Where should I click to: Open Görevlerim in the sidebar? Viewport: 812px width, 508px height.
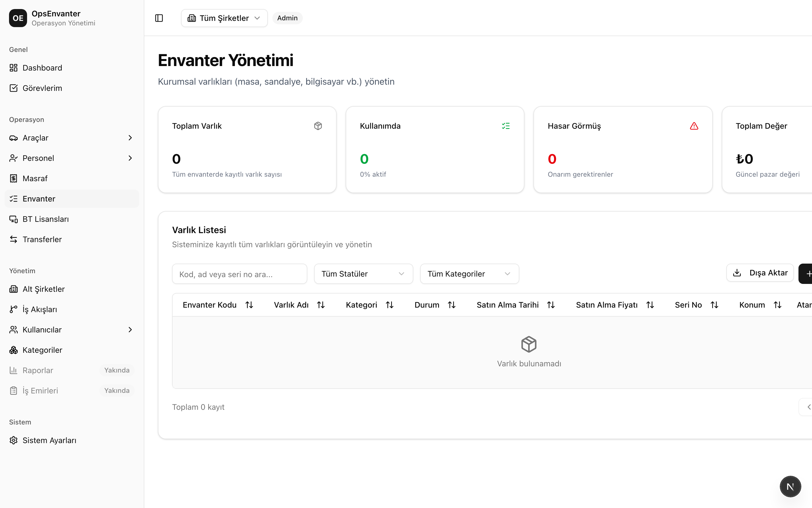pyautogui.click(x=72, y=88)
